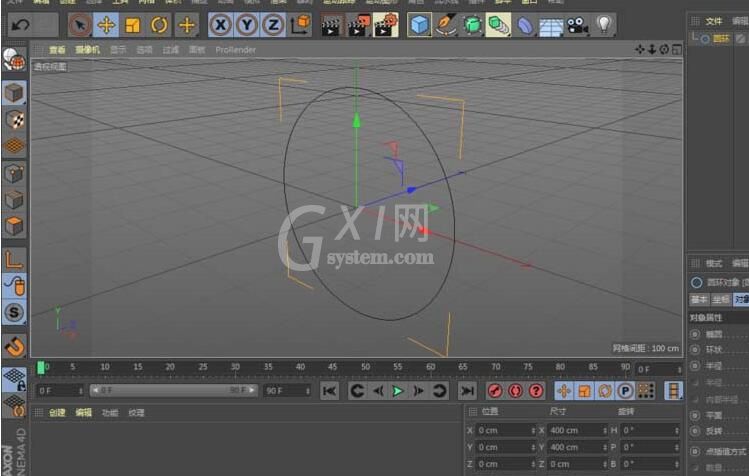Click the Make Editable icon in left sidebar
The height and width of the screenshot is (476, 749).
coord(14,60)
